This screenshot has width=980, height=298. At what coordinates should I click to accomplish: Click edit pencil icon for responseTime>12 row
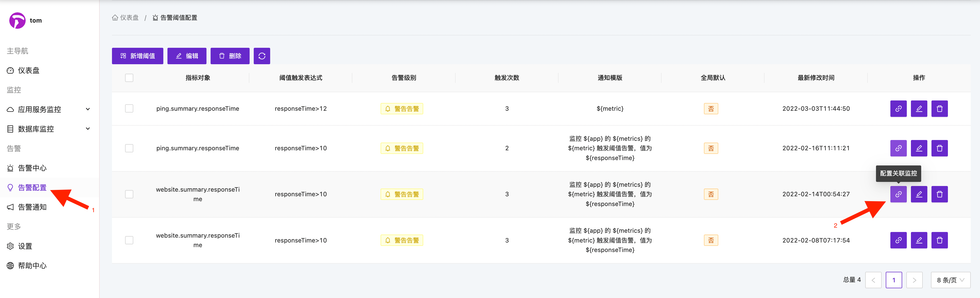919,108
